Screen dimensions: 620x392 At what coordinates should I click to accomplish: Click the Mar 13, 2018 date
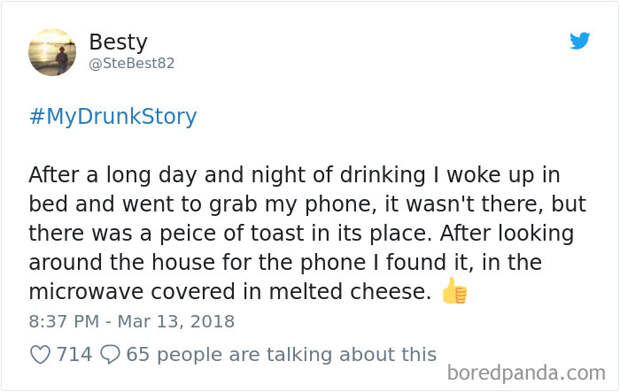tap(176, 321)
